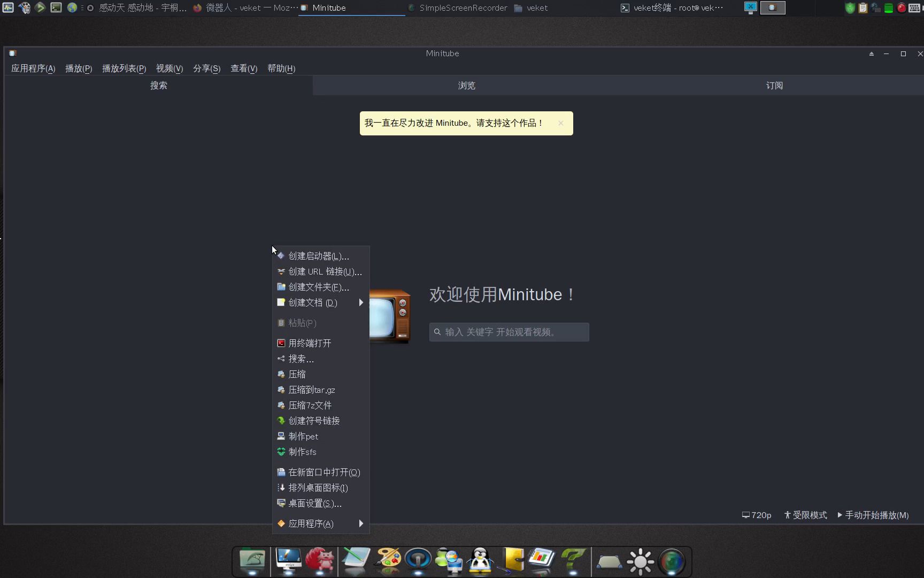
Task: Open 桌面设置(S)... from context menu
Action: coord(321,503)
